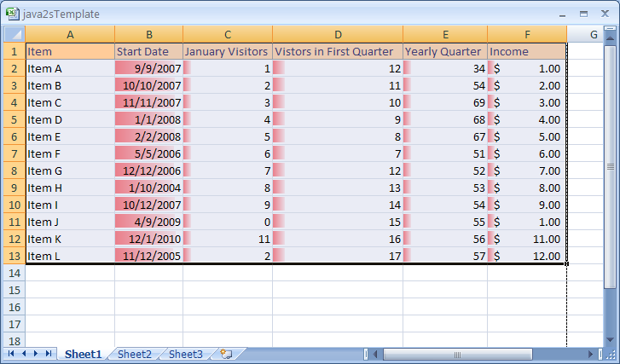Click the tab split bar left of scrollbar
Image resolution: width=620 pixels, height=364 pixels.
pyautogui.click(x=366, y=354)
